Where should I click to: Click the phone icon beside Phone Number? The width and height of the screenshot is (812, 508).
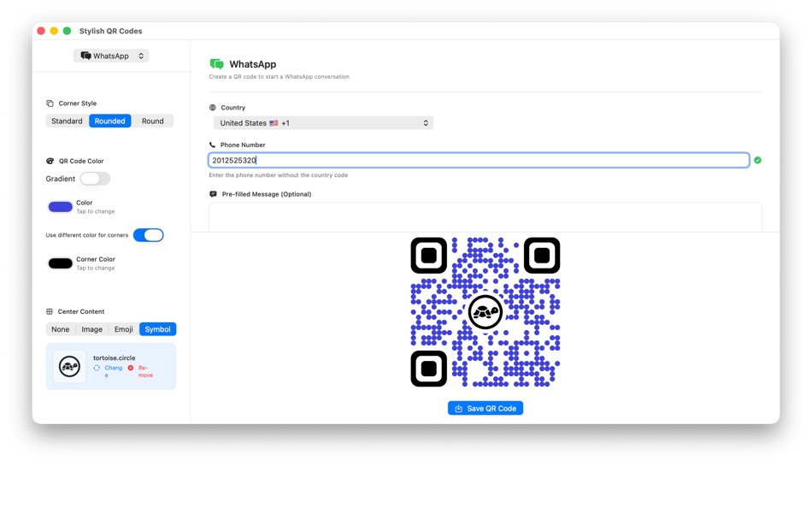pyautogui.click(x=214, y=144)
